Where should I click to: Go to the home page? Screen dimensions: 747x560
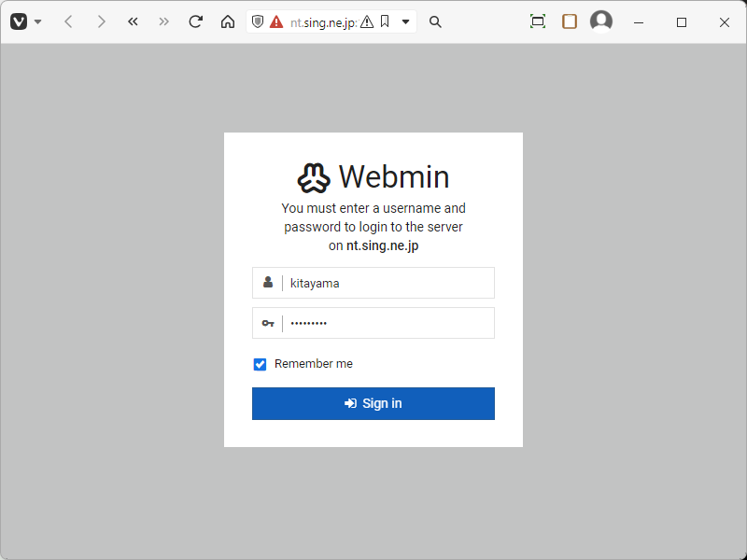tap(228, 21)
